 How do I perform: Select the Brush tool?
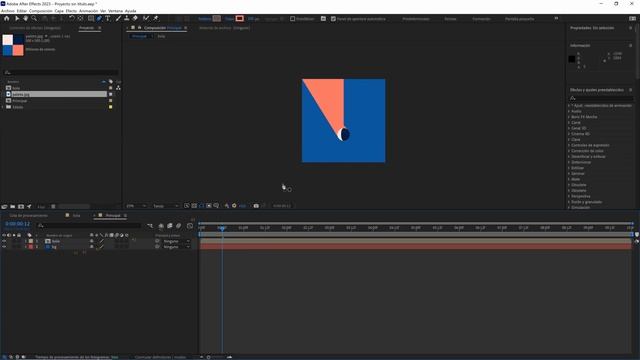pos(118,18)
